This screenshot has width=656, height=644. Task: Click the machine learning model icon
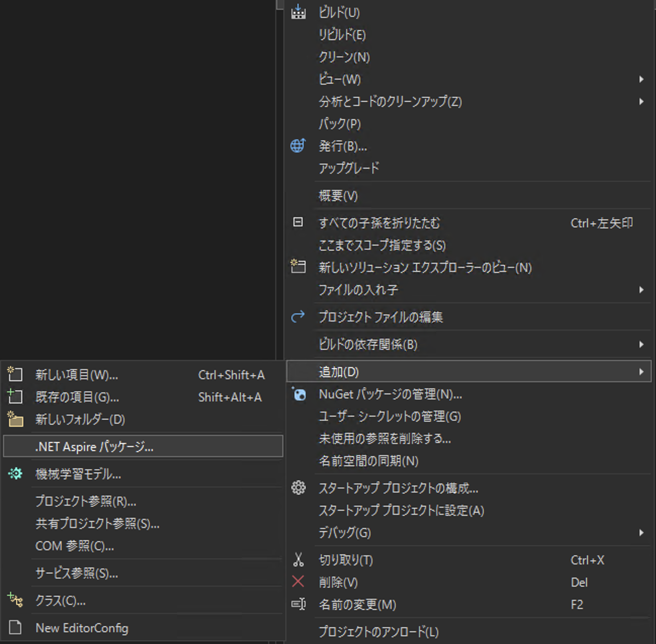(x=15, y=473)
